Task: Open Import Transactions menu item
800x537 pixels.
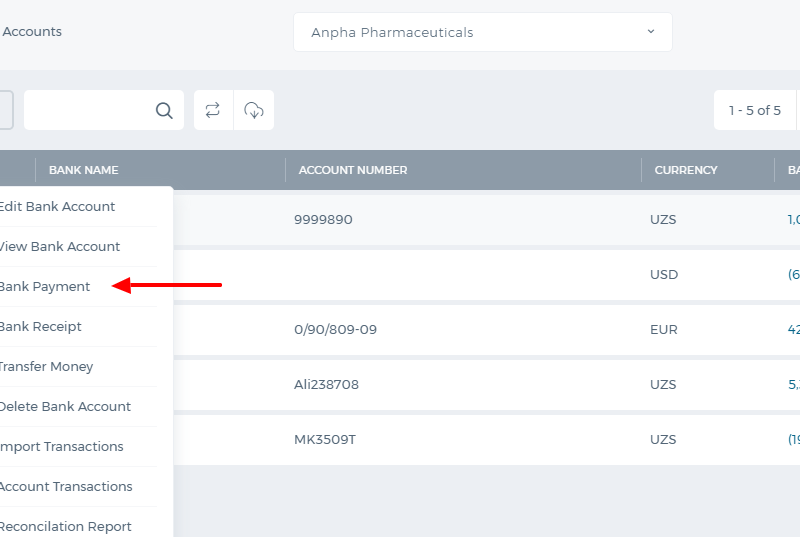Action: click(62, 447)
